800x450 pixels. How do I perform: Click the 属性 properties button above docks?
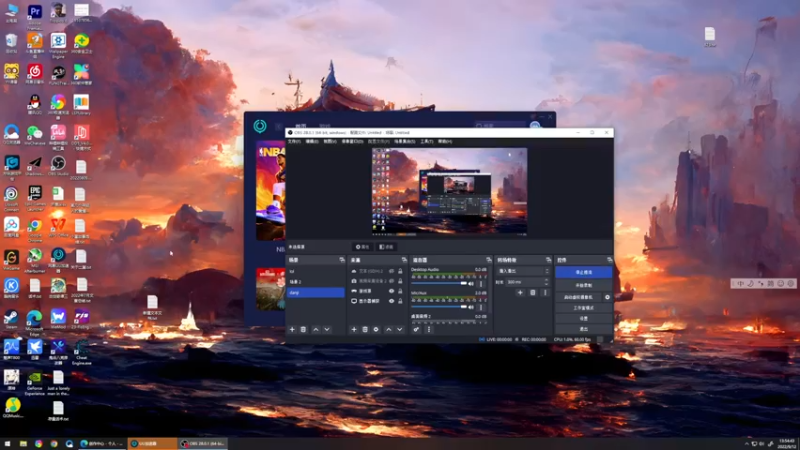pos(363,247)
